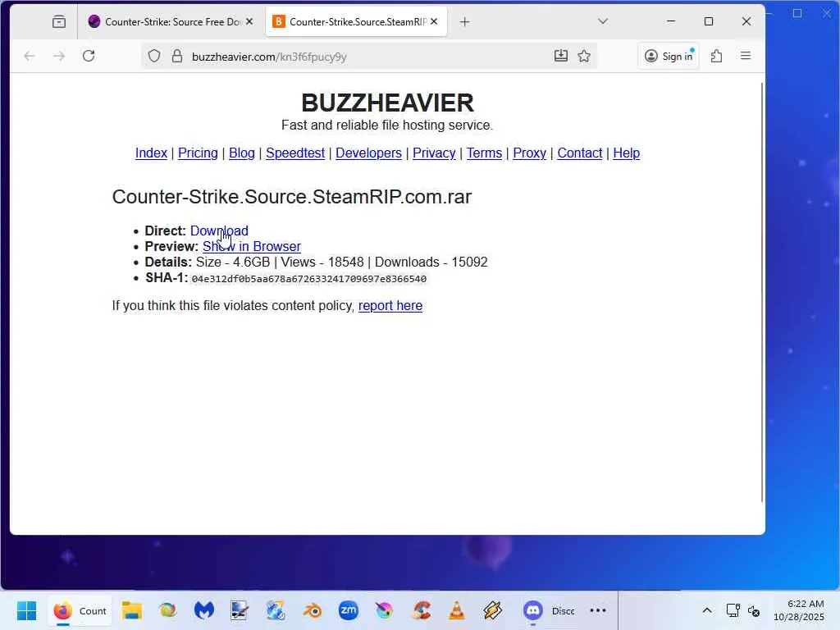Click the Direct Download link
The height and width of the screenshot is (630, 840).
pos(219,231)
